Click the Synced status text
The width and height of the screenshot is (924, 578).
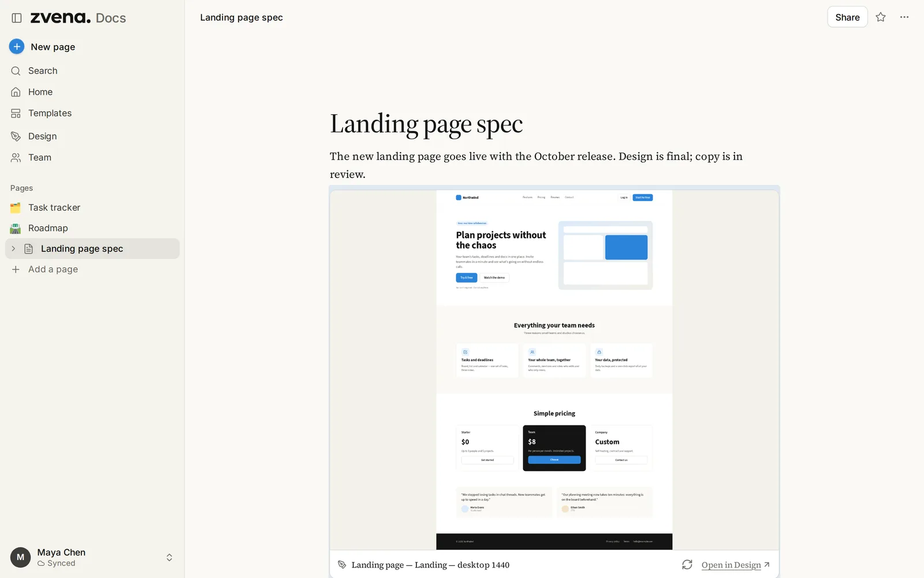tap(61, 564)
